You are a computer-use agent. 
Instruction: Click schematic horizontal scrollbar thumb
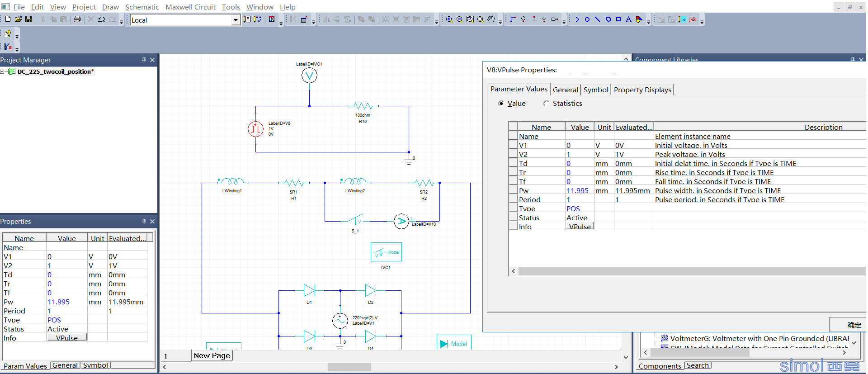click(349, 367)
